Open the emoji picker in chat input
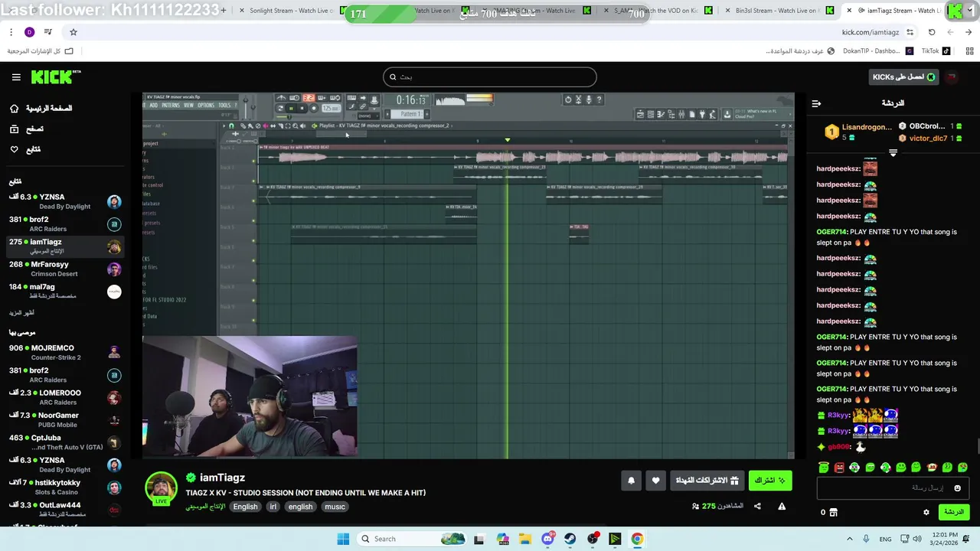The height and width of the screenshot is (551, 980). pos(957,488)
